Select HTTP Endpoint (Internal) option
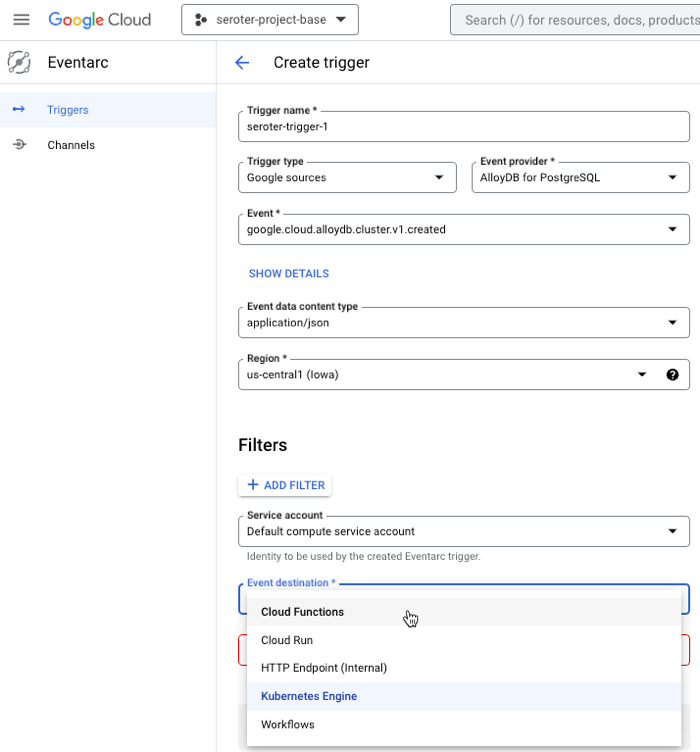 [x=464, y=668]
